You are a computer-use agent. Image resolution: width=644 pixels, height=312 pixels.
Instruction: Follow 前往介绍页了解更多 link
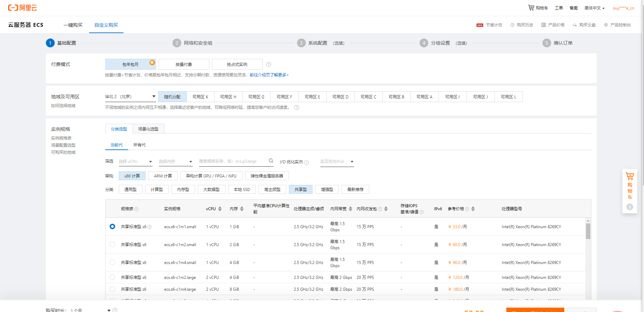pos(269,75)
